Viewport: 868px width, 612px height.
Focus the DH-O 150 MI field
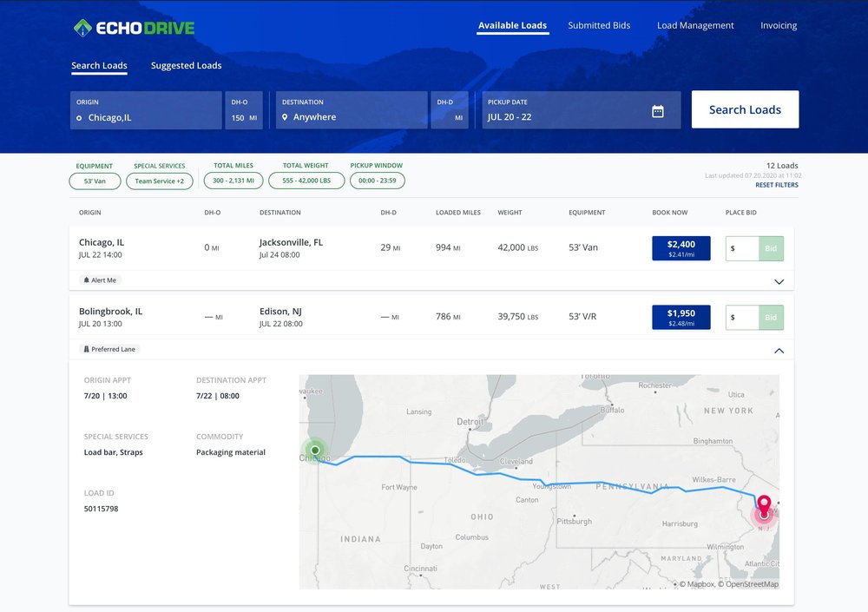coord(244,110)
